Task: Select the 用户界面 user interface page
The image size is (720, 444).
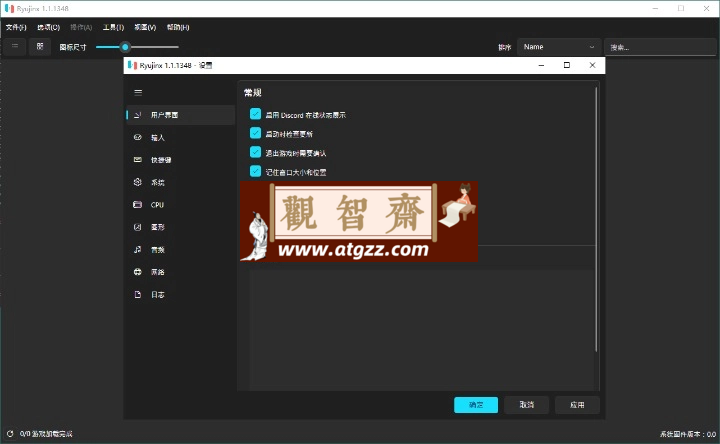Action: click(x=180, y=115)
